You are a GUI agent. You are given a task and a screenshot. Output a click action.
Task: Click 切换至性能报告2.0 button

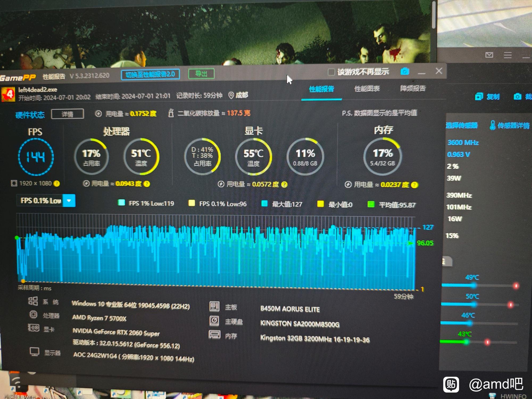pyautogui.click(x=150, y=74)
